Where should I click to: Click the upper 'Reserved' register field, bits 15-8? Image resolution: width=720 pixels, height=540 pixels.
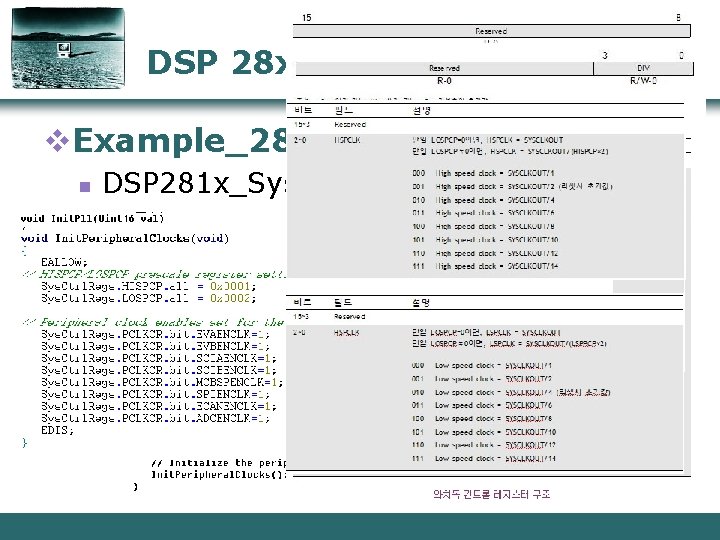click(491, 31)
